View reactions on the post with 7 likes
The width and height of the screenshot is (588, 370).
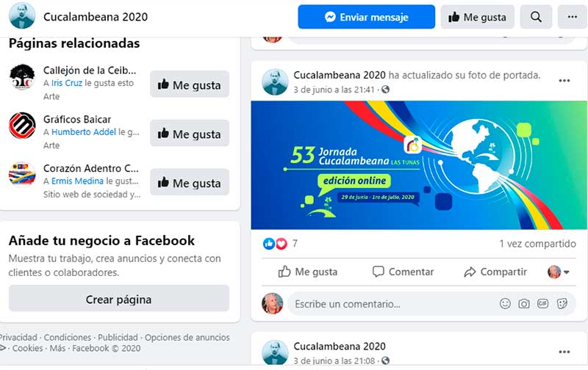pos(280,244)
